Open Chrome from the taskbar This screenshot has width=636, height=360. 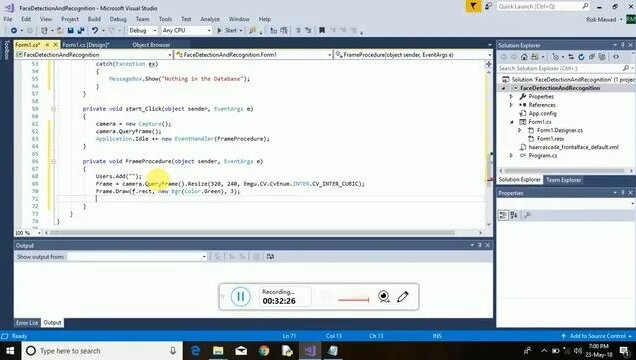tap(264, 351)
